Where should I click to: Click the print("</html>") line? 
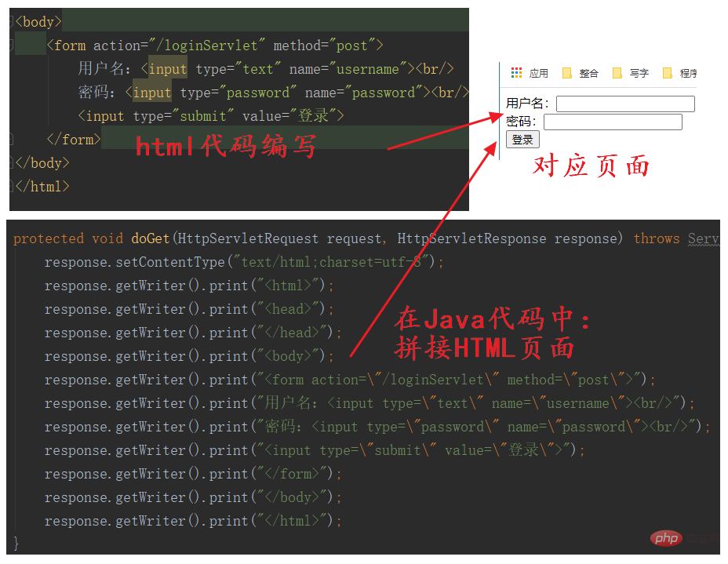pos(193,521)
